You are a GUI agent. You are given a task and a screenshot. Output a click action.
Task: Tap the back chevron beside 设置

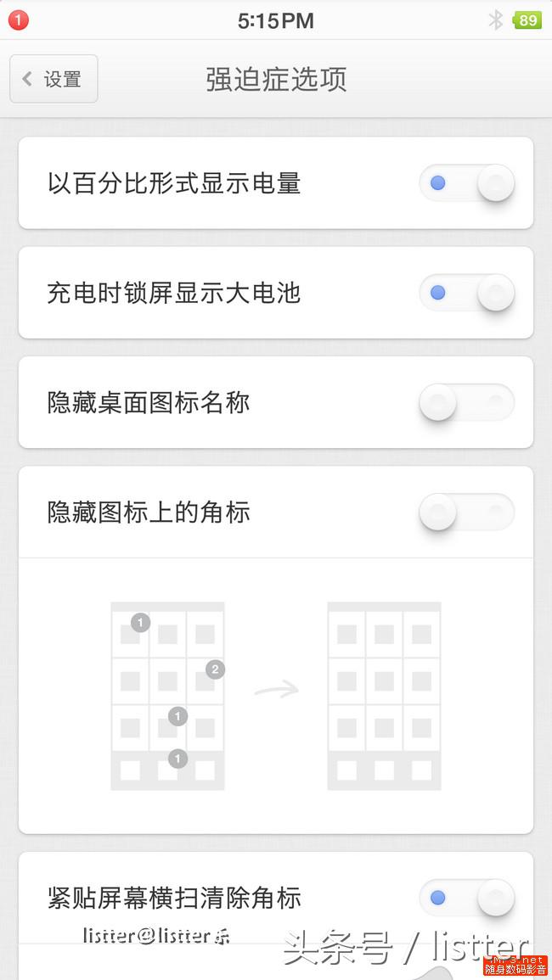pos(26,78)
